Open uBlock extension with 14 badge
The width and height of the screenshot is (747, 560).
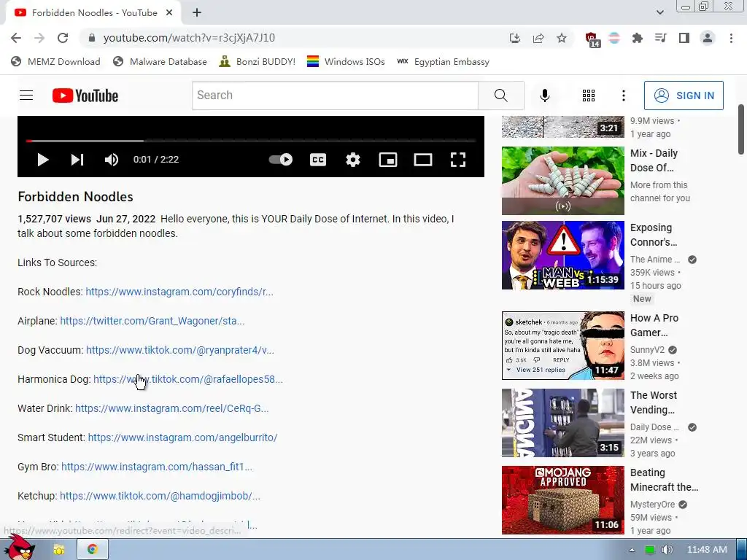[592, 39]
